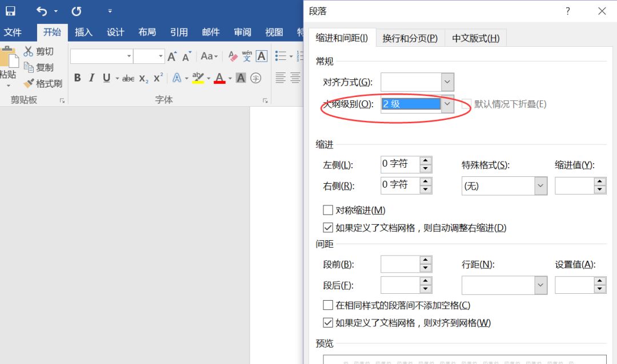
Task: Open Customize Quick Access Toolbar arrow
Action: click(x=110, y=11)
